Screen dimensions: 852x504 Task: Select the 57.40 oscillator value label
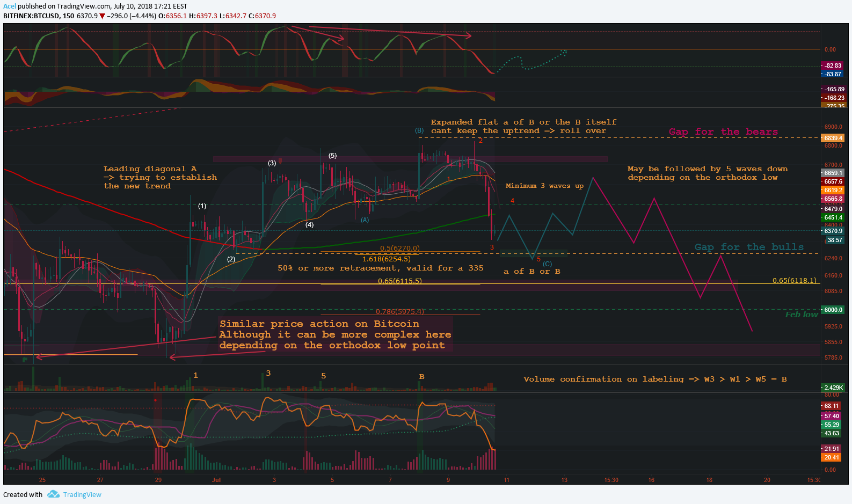832,416
